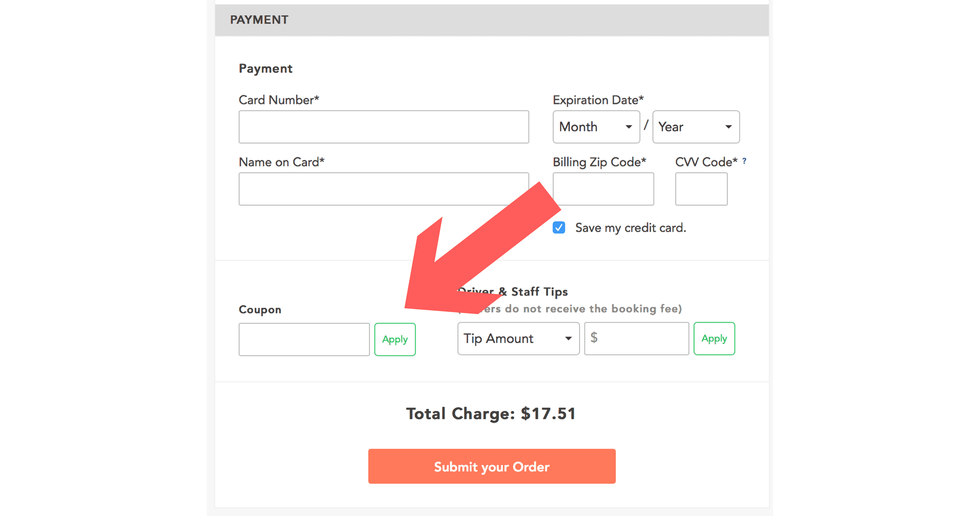
Task: Click the Tip Amount dropdown arrow
Action: [568, 338]
